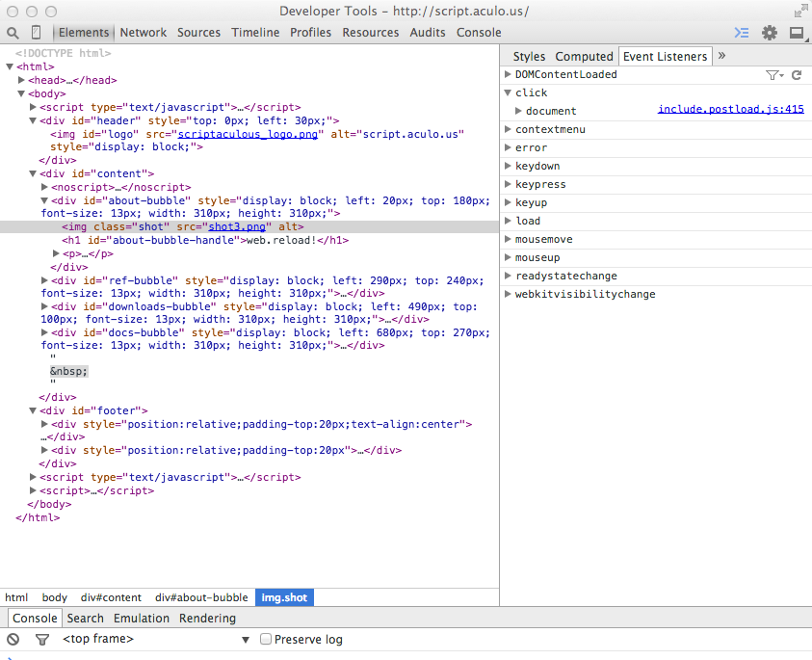
Task: Click the body breadcrumb
Action: click(54, 597)
